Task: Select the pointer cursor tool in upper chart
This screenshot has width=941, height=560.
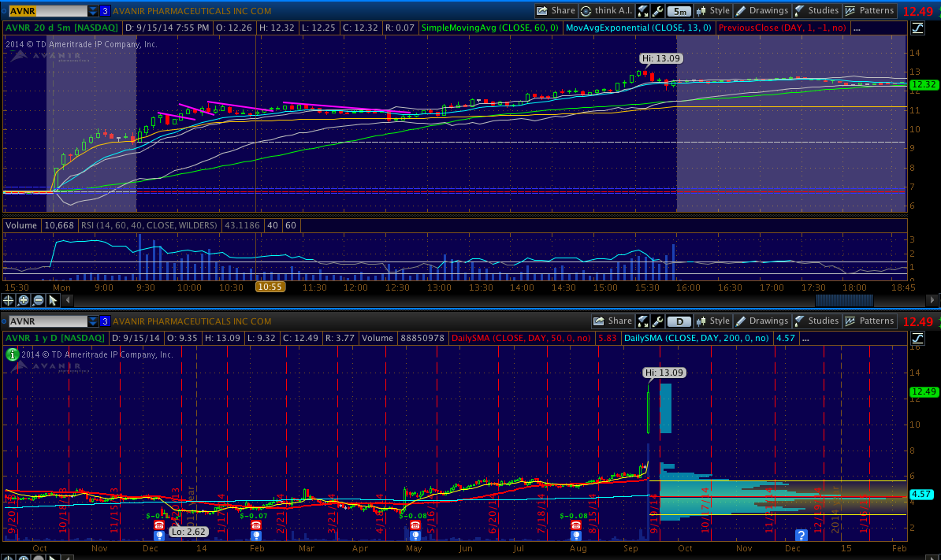Action: (54, 300)
